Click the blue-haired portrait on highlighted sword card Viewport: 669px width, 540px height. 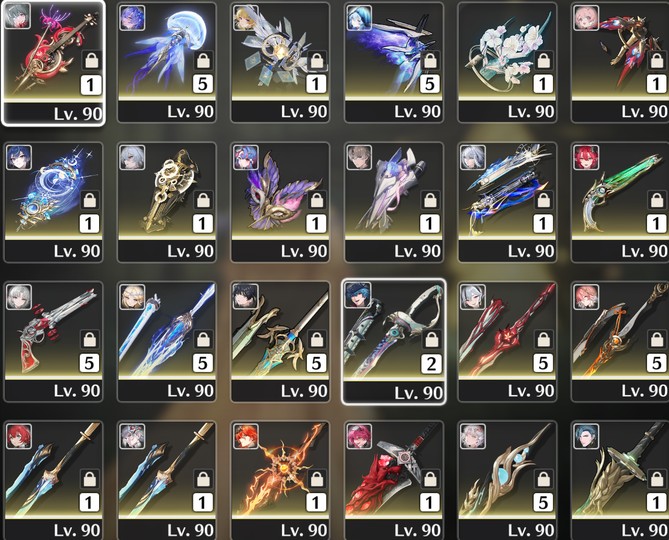click(x=358, y=295)
